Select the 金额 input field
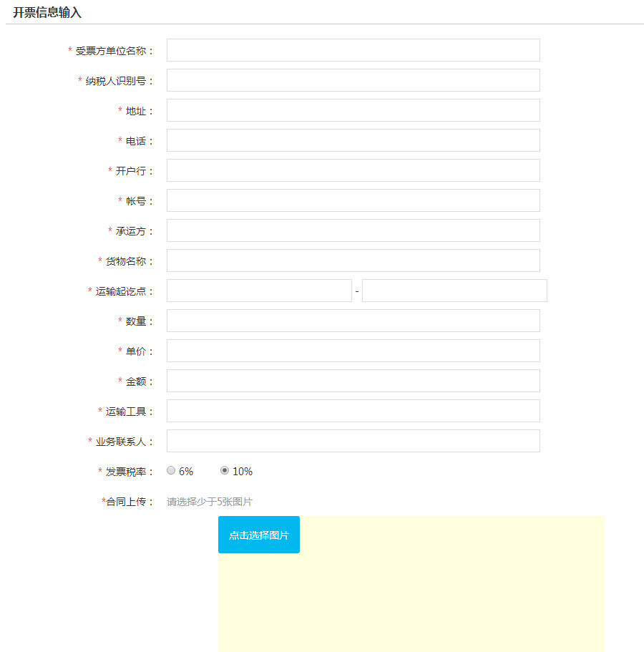This screenshot has width=644, height=652. click(353, 381)
